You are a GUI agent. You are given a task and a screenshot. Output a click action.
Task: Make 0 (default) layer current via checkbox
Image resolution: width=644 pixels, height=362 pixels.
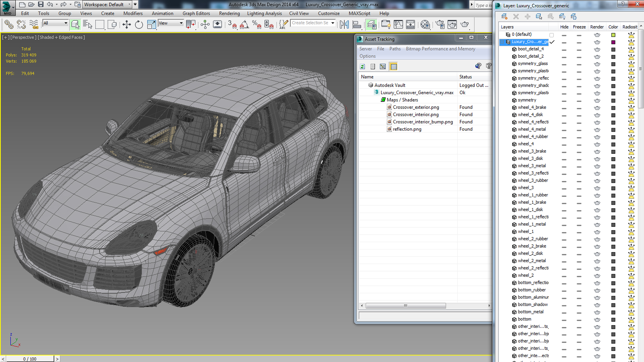tap(551, 35)
